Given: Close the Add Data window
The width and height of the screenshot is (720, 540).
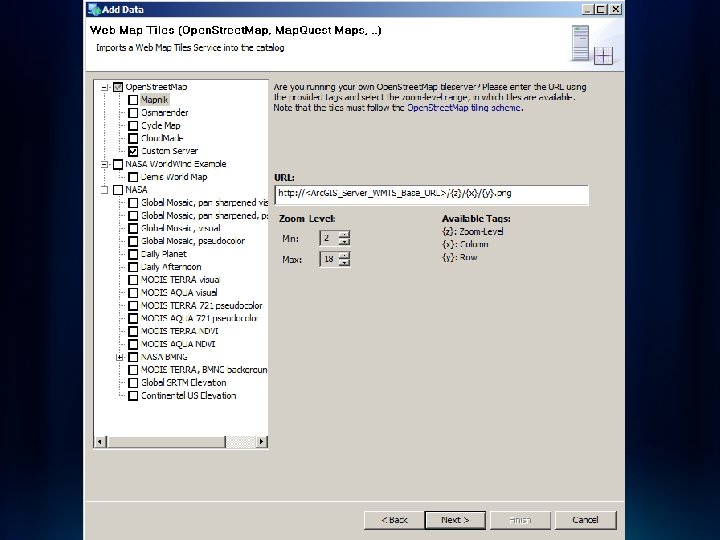Looking at the screenshot, I should click(x=615, y=9).
